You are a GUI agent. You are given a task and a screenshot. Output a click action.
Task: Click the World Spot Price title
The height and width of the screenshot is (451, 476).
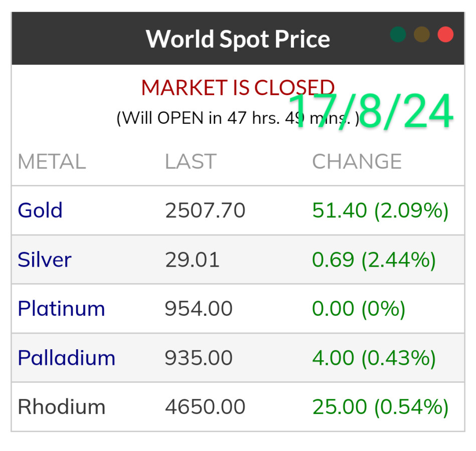[238, 39]
